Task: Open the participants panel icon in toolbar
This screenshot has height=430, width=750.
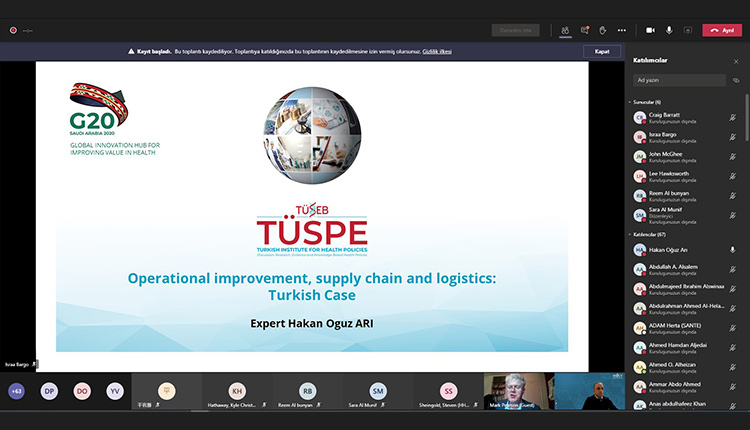Action: (x=566, y=30)
